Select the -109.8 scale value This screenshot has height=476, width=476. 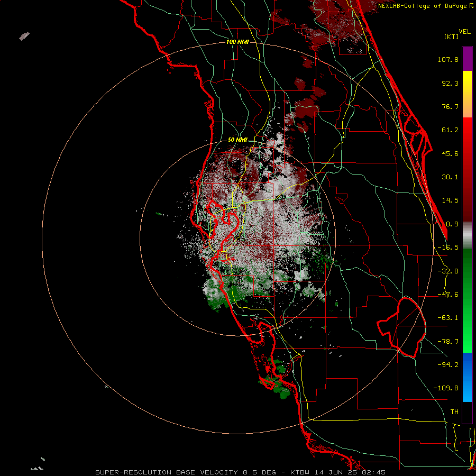[x=446, y=388]
